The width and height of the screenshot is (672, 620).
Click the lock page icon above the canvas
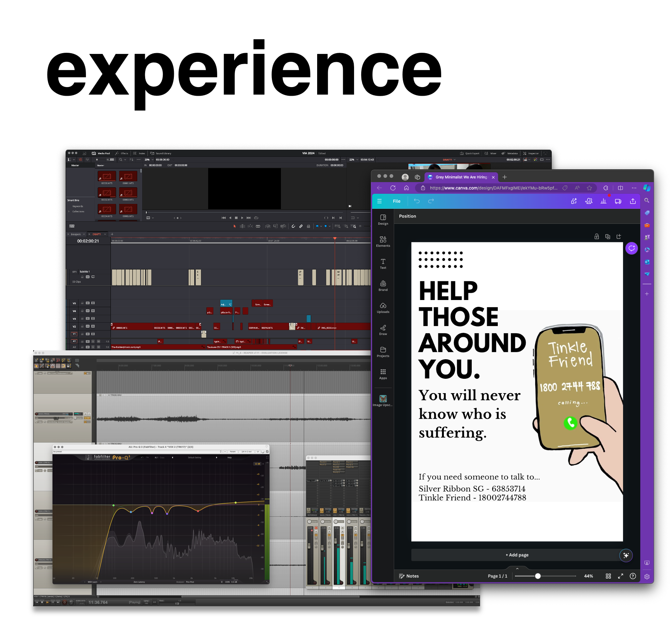tap(597, 237)
